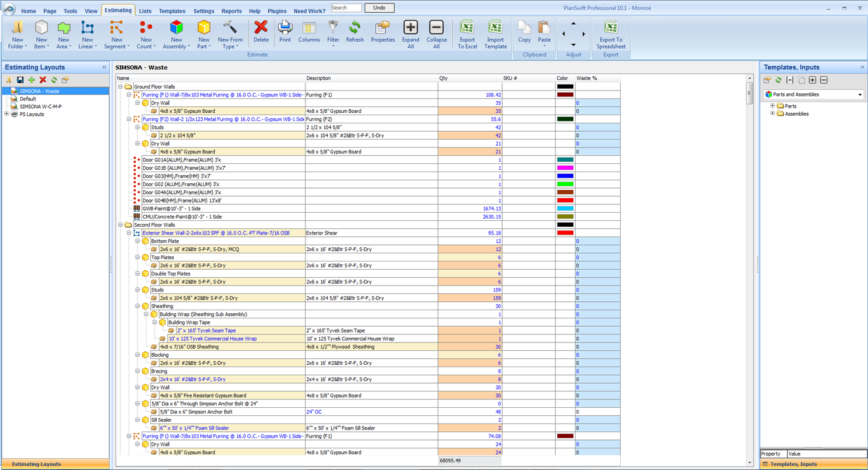Open Properties from the ribbon

coord(383,32)
